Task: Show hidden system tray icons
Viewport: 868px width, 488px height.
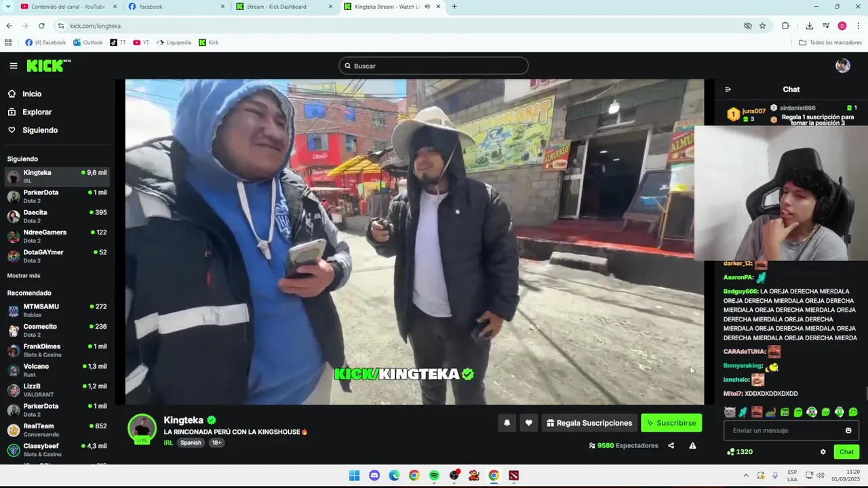Action: [x=746, y=476]
